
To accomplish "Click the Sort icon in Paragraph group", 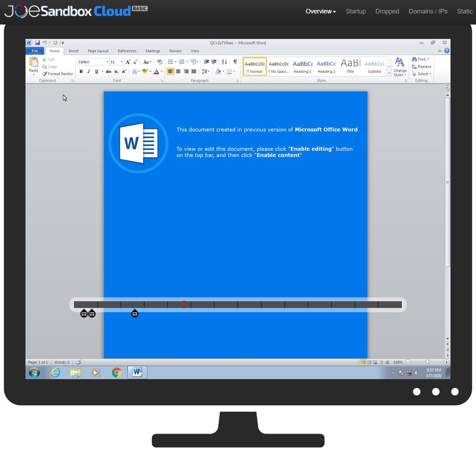I will point(224,62).
